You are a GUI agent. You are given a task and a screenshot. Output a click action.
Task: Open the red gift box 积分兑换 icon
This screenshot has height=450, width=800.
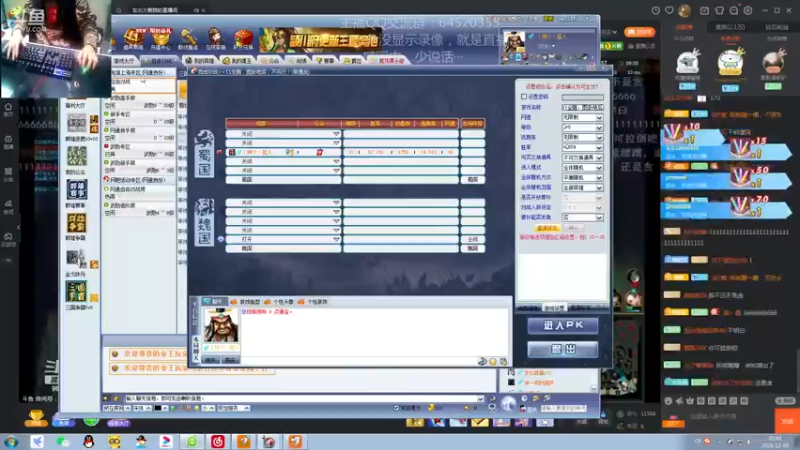coord(243,39)
